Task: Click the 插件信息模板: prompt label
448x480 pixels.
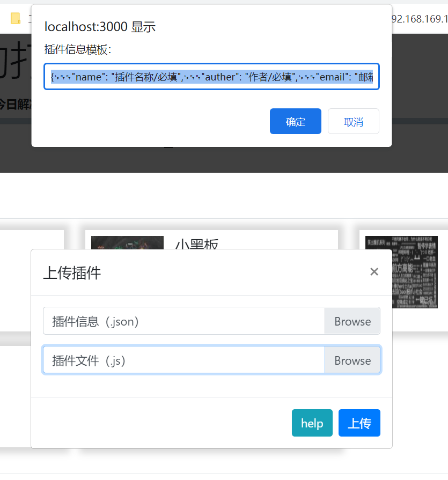Action: pos(77,49)
